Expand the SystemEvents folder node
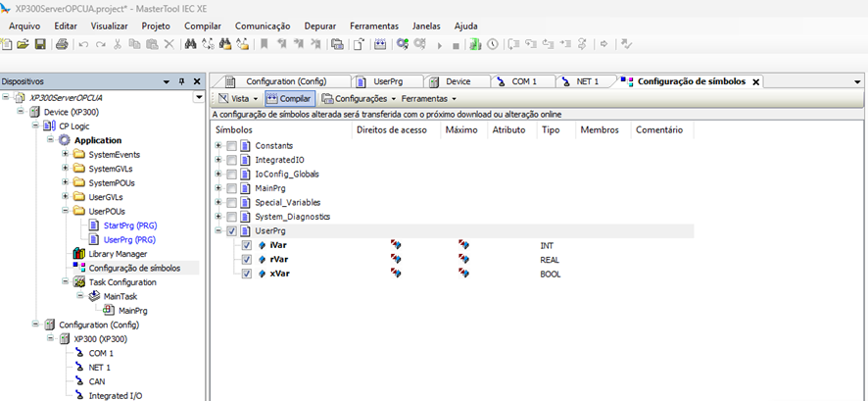The image size is (868, 401). pos(66,155)
